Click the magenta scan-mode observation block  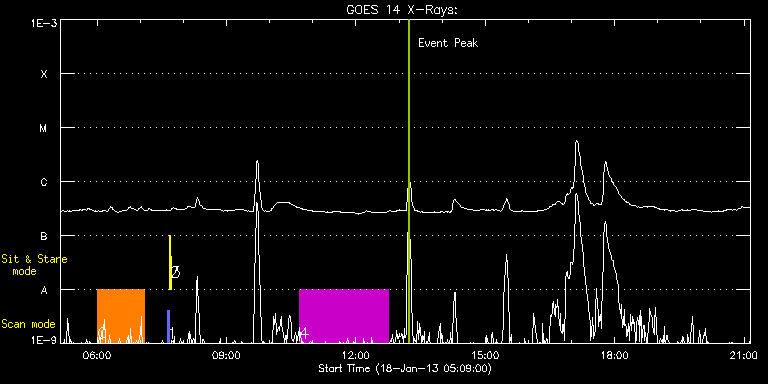coord(344,316)
